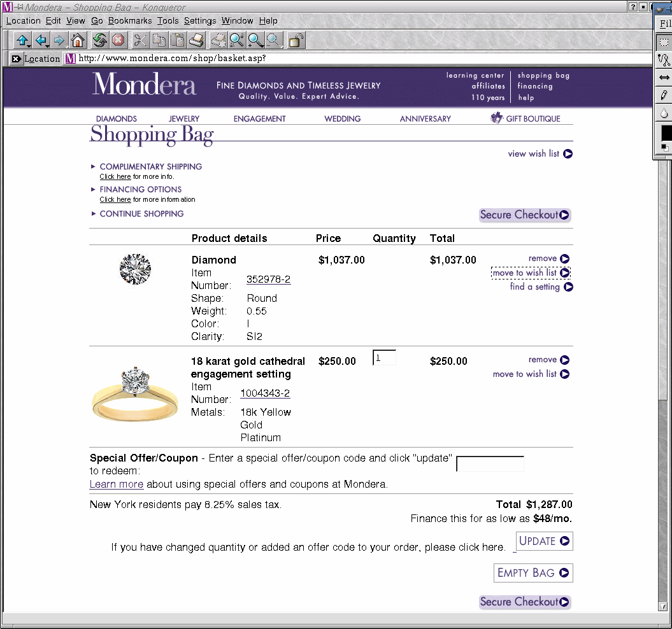The height and width of the screenshot is (629, 672).
Task: Zoom in with the plus magnifier icon
Action: pyautogui.click(x=255, y=41)
